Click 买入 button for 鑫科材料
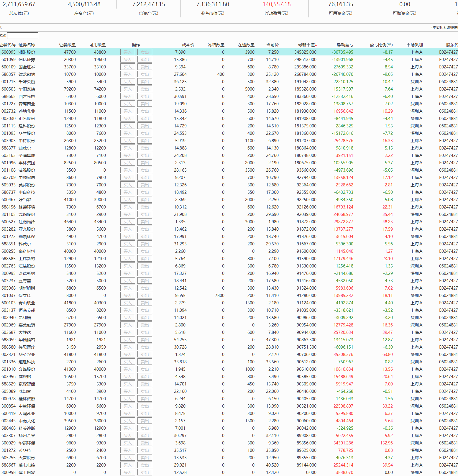 (x=128, y=251)
